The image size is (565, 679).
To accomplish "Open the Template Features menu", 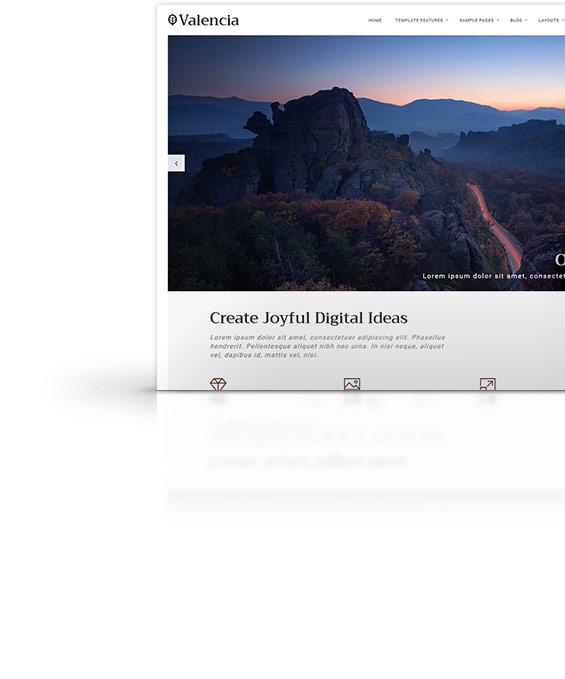I will pyautogui.click(x=419, y=20).
